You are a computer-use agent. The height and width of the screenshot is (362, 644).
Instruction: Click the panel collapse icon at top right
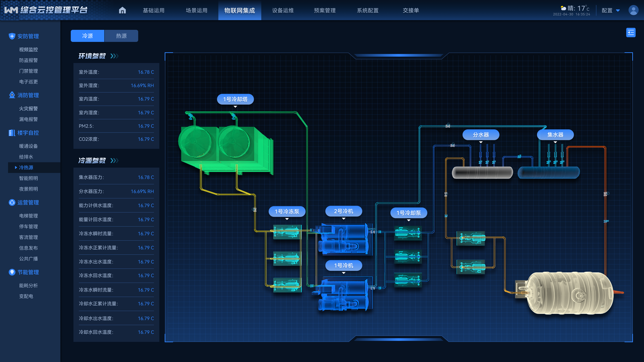click(631, 33)
